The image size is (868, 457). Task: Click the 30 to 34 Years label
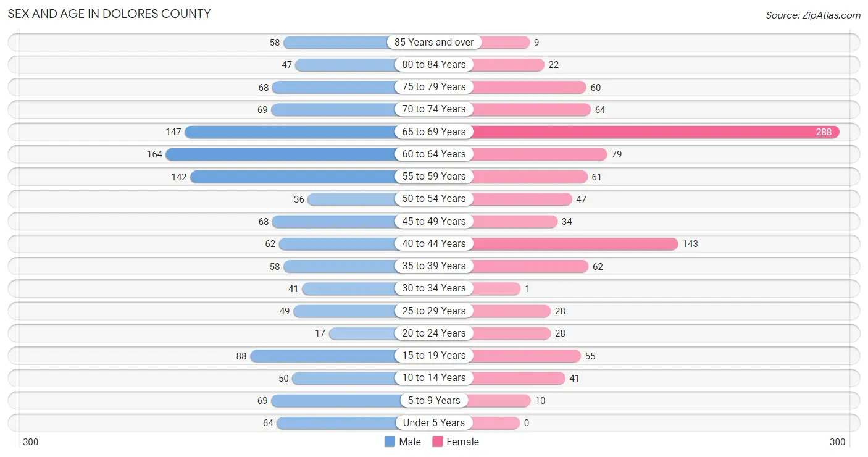coord(434,288)
